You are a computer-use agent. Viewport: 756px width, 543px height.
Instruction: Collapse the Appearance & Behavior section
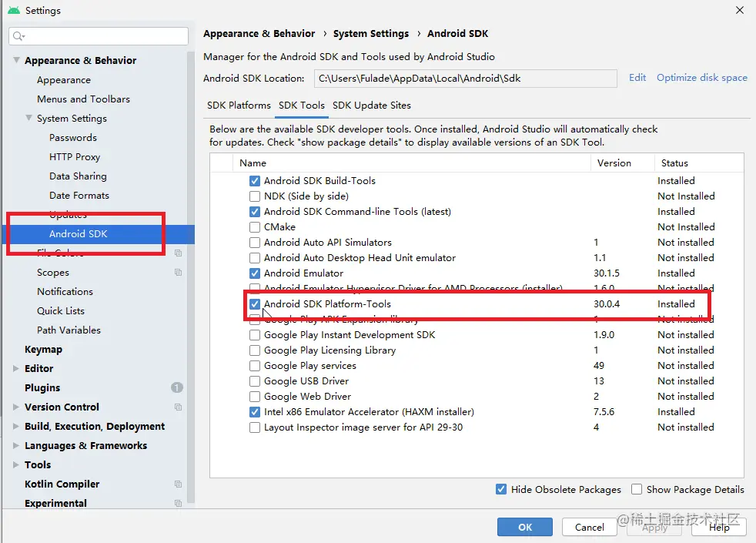pyautogui.click(x=16, y=60)
